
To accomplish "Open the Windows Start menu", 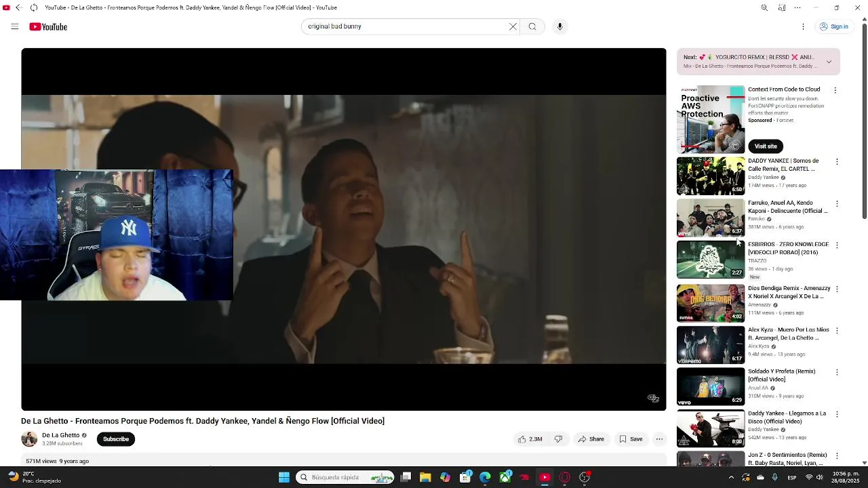I will coord(284,477).
